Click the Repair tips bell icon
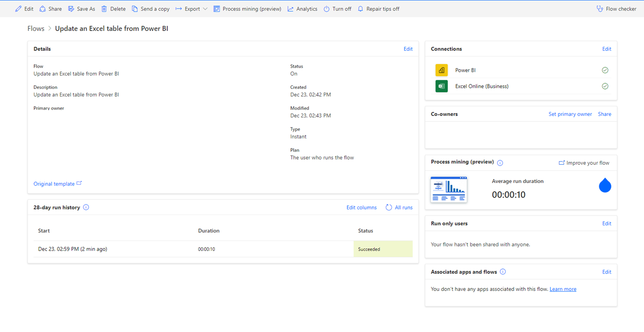Image resolution: width=644 pixels, height=332 pixels. pyautogui.click(x=360, y=9)
